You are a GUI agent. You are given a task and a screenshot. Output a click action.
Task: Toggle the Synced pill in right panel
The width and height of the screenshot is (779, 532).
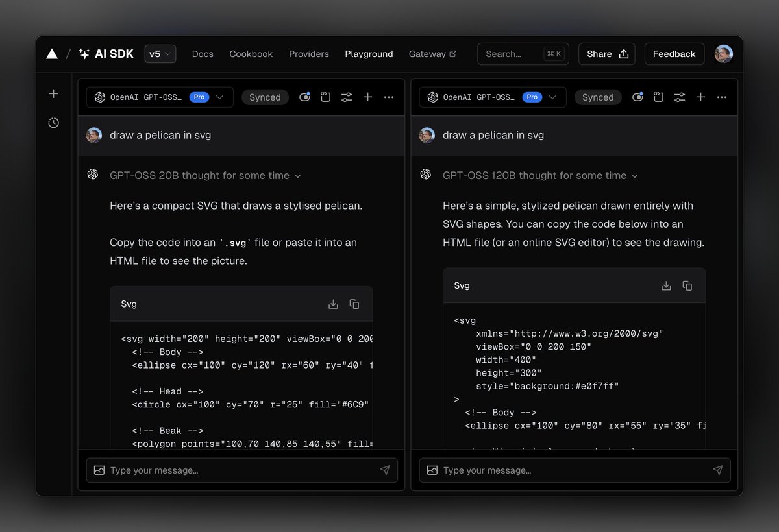pyautogui.click(x=598, y=97)
